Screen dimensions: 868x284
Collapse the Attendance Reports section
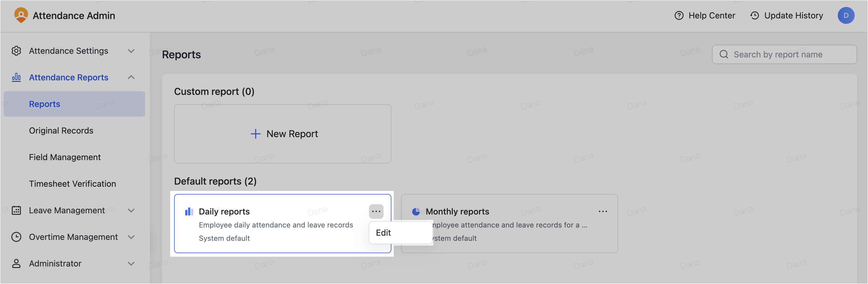click(x=131, y=77)
